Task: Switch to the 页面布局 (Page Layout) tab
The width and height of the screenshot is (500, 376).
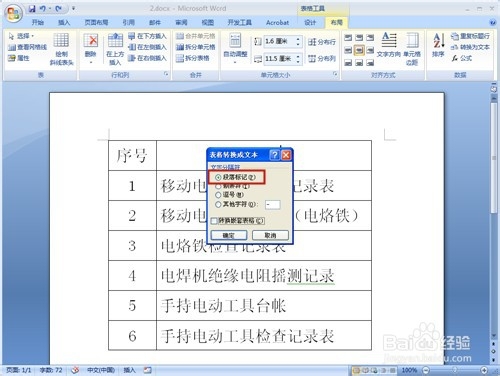Action: (x=96, y=22)
